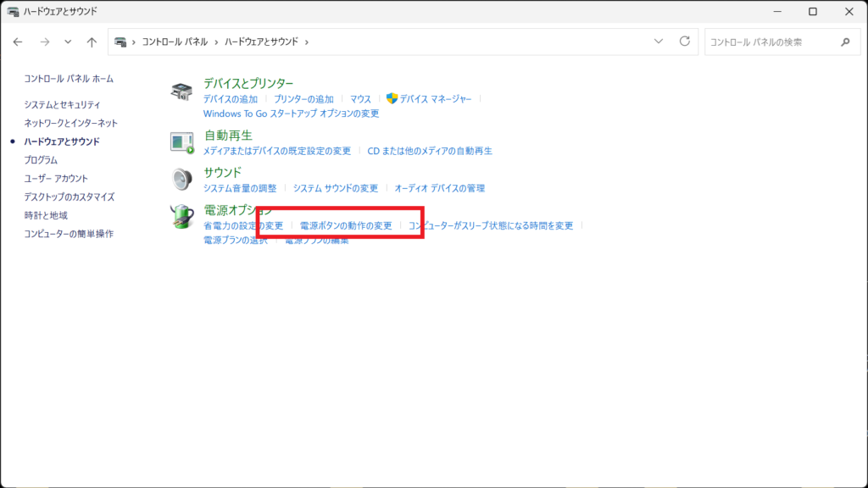Viewport: 868px width, 488px height.
Task: Go to コントロール パネル ホーム
Action: 69,79
